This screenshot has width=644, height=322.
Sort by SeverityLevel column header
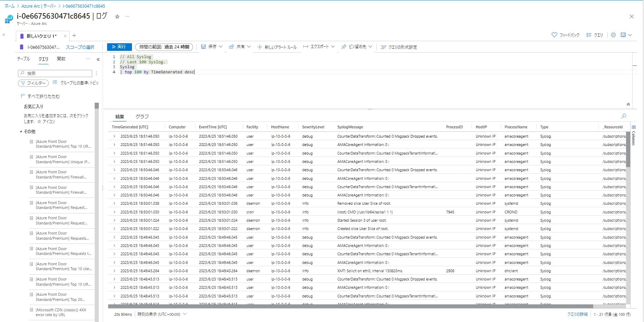313,127
